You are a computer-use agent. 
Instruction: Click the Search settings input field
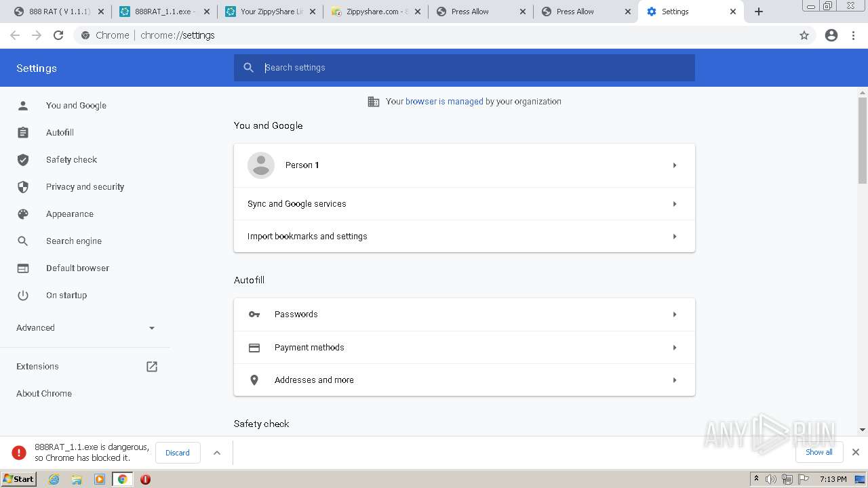[465, 68]
